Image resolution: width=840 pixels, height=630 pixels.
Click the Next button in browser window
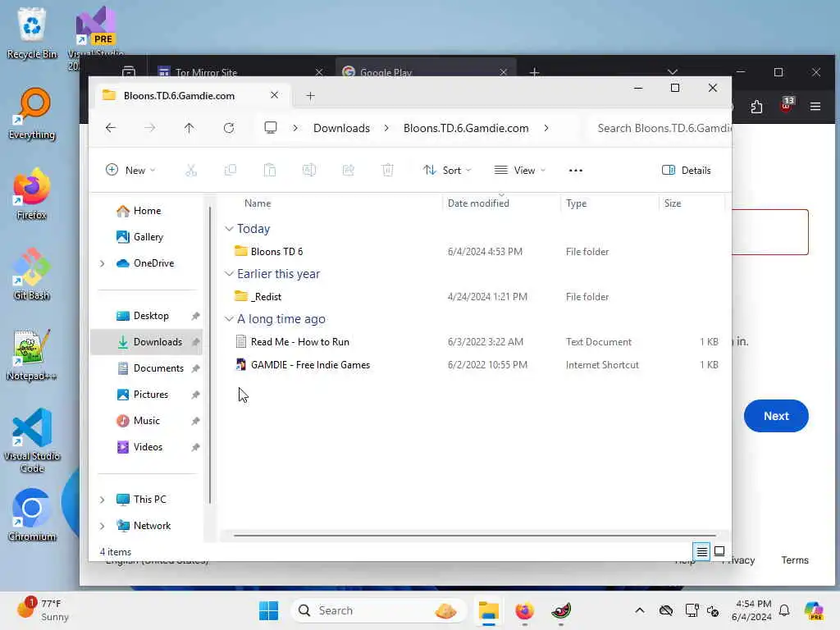(776, 416)
